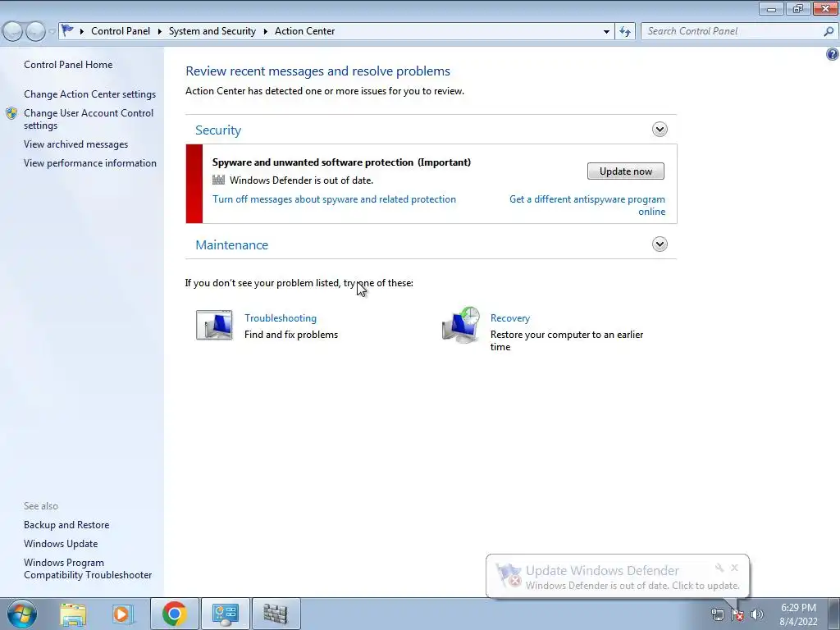Open the Recovery link

pos(510,318)
